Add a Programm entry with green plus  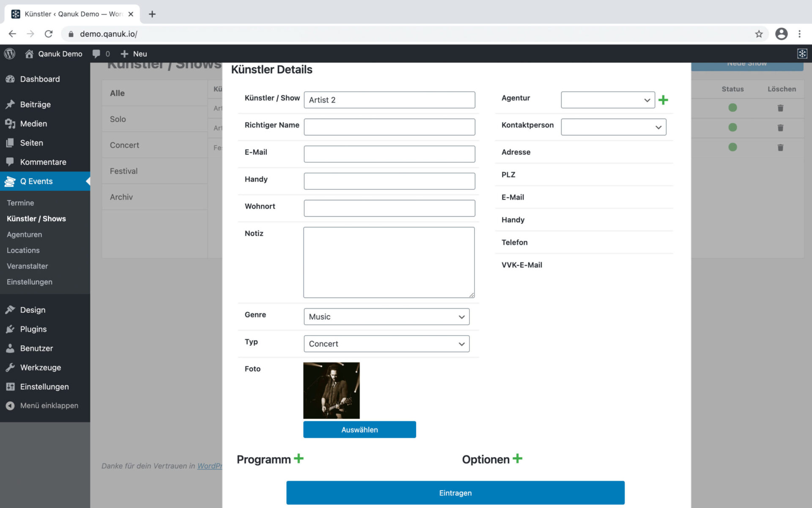tap(299, 458)
